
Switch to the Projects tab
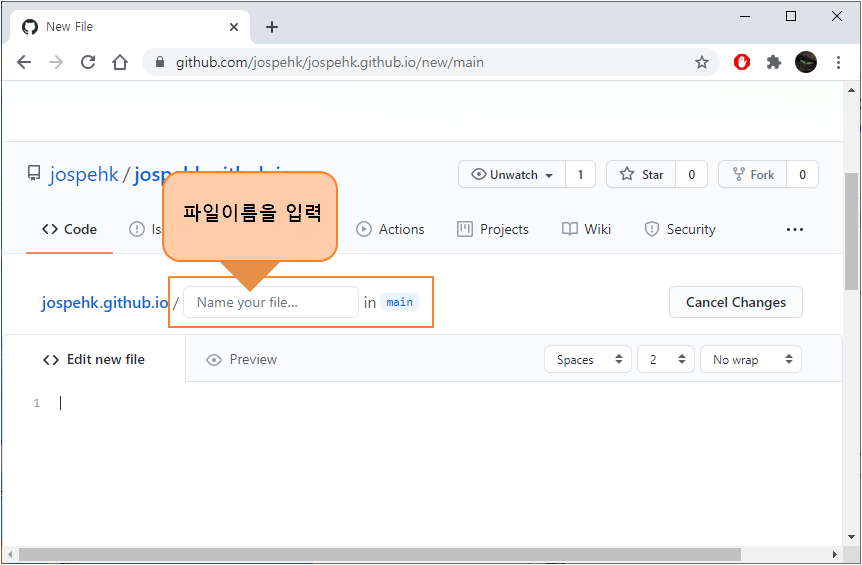(493, 229)
